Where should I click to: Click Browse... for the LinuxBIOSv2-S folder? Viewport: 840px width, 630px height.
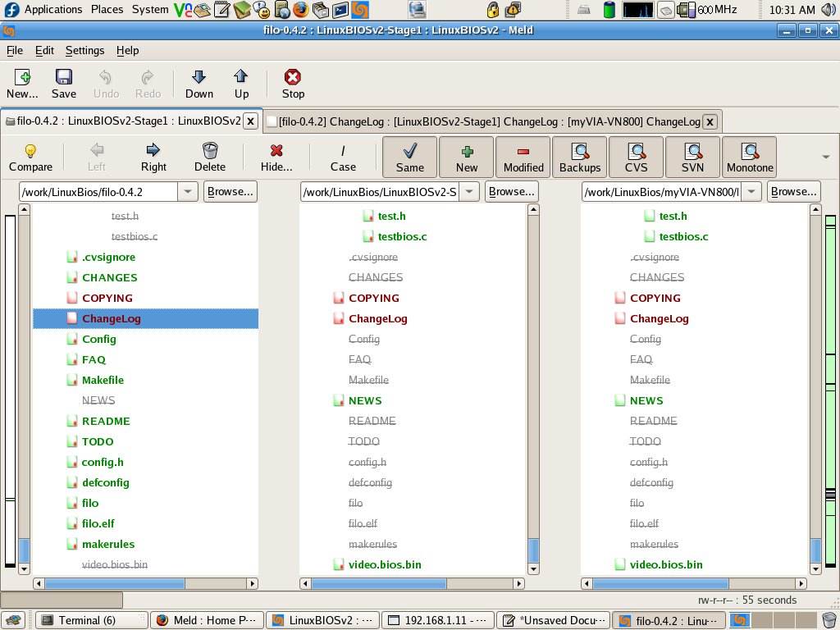[x=512, y=192]
